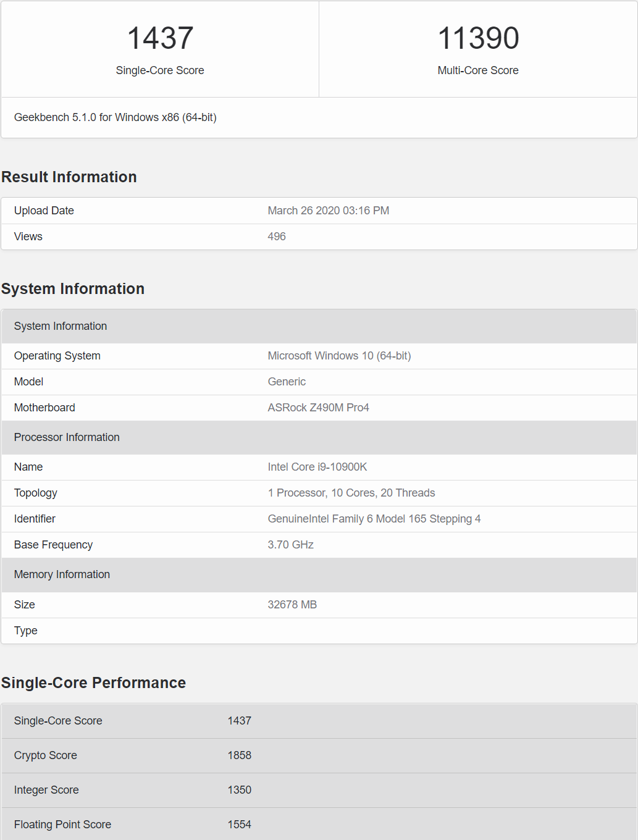Click the Views count 496
The image size is (638, 840).
click(277, 237)
